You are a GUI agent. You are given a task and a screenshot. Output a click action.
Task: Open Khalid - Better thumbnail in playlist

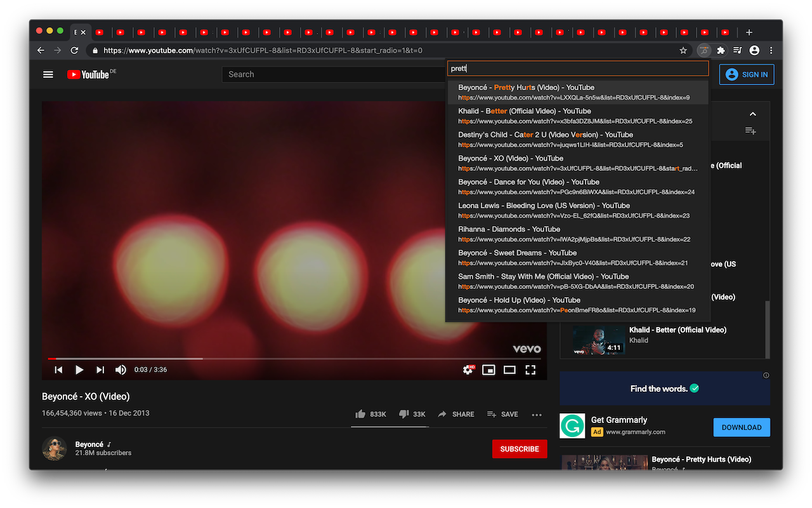[x=599, y=340]
